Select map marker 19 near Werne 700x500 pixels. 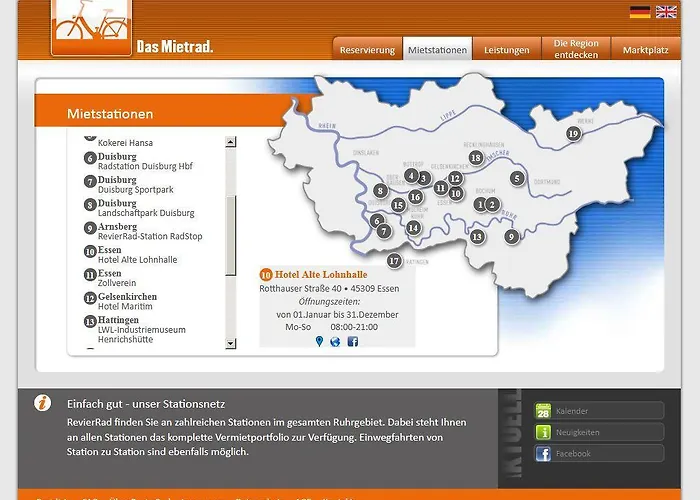point(573,133)
